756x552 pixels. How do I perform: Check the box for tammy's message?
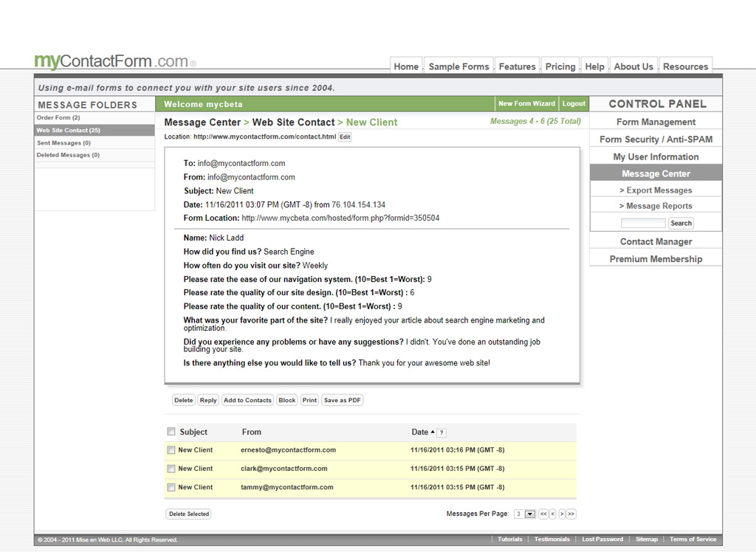click(x=171, y=487)
